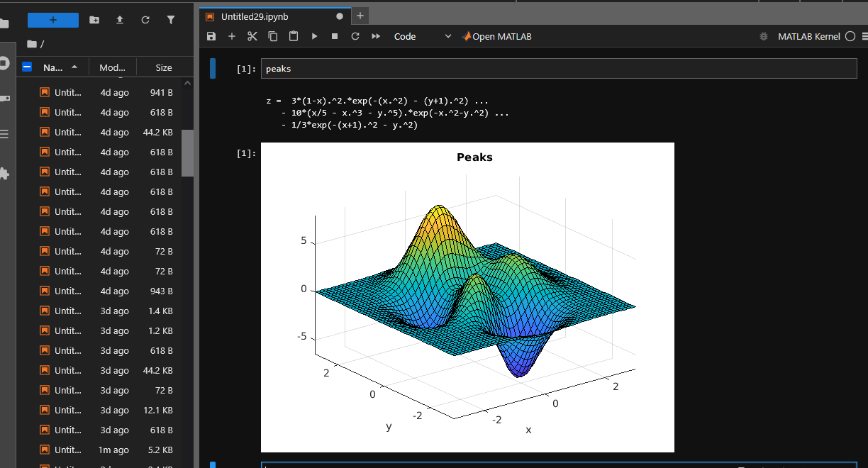868x468 pixels.
Task: Run the selected cell
Action: point(314,36)
